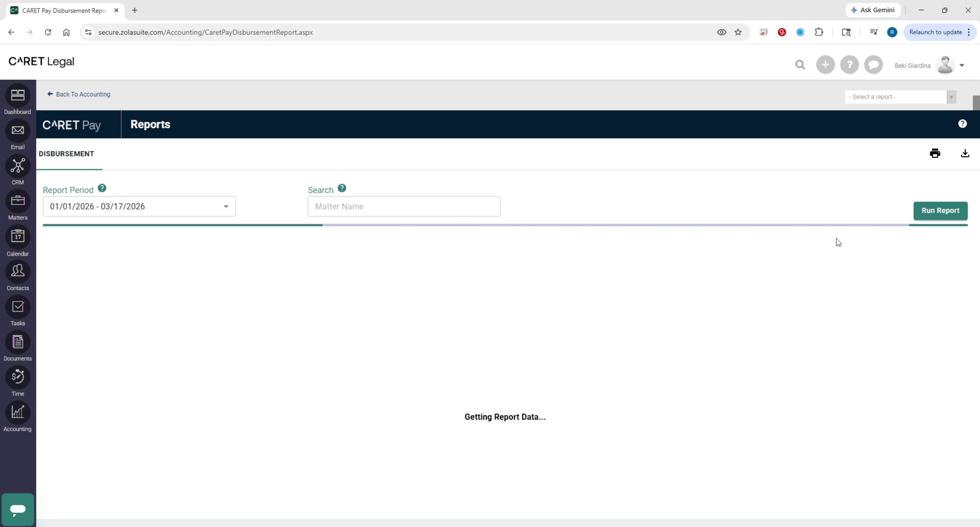The width and height of the screenshot is (980, 527).
Task: Click the browser back arrow
Action: click(11, 32)
